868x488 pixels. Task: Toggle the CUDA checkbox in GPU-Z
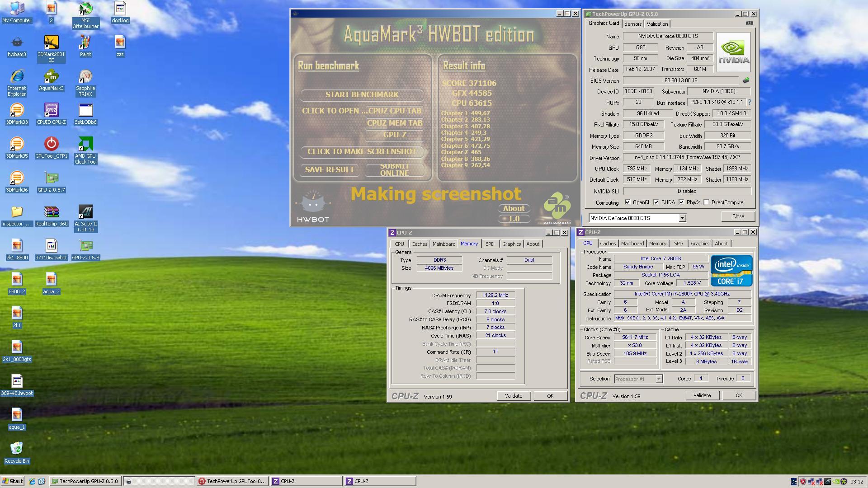[x=656, y=202]
